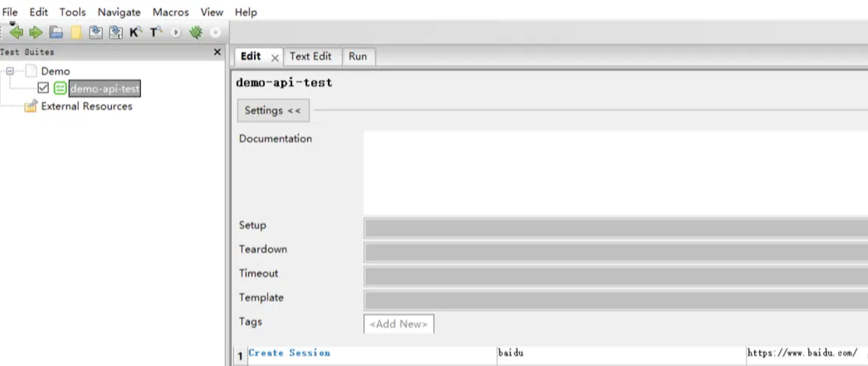
Task: Click the Setup field
Action: 616,228
